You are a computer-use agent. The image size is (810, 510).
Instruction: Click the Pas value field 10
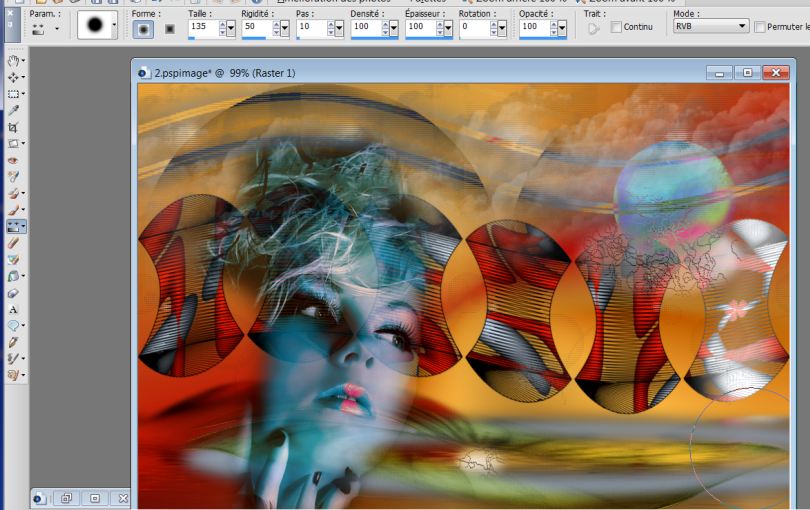[x=311, y=27]
